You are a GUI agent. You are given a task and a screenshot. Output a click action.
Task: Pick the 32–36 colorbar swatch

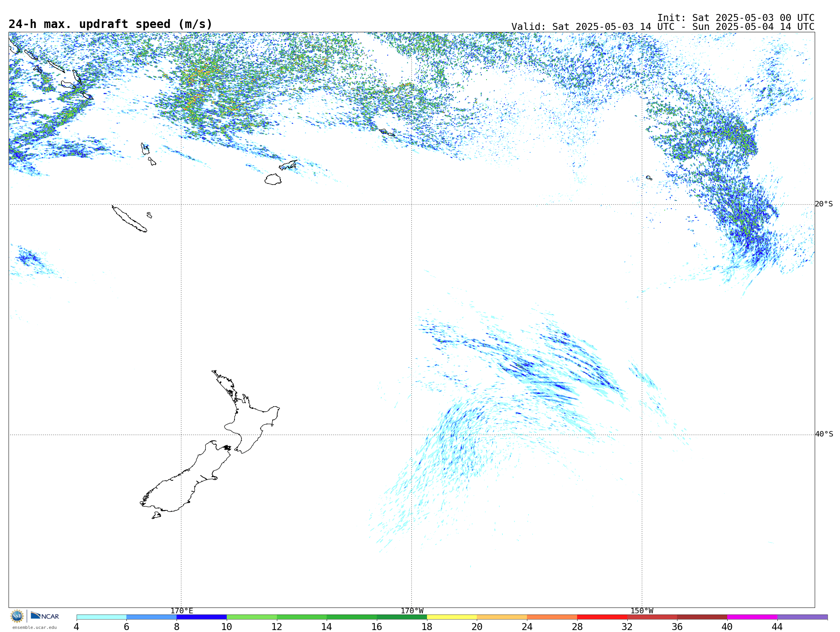click(652, 617)
